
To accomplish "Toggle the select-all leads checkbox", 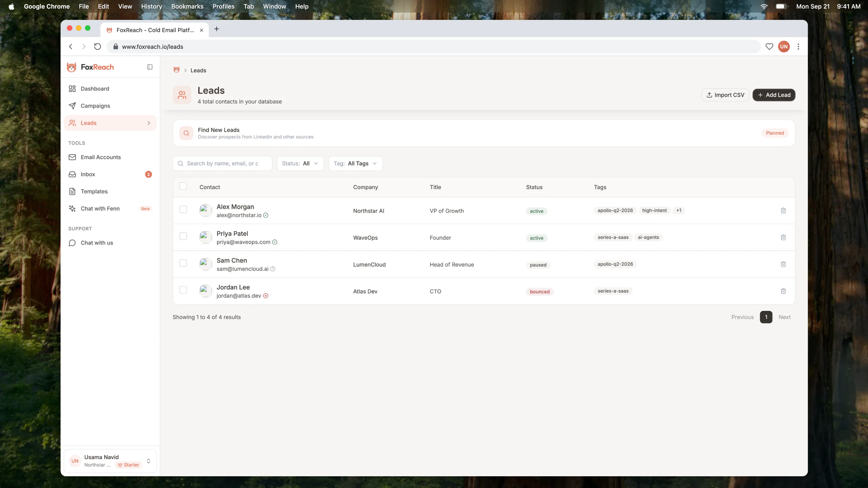I will tap(183, 186).
